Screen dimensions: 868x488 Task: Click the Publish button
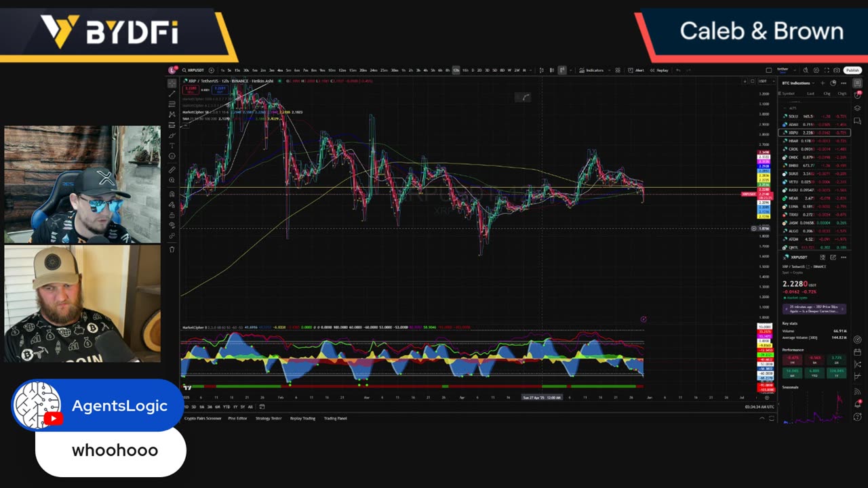click(x=852, y=70)
